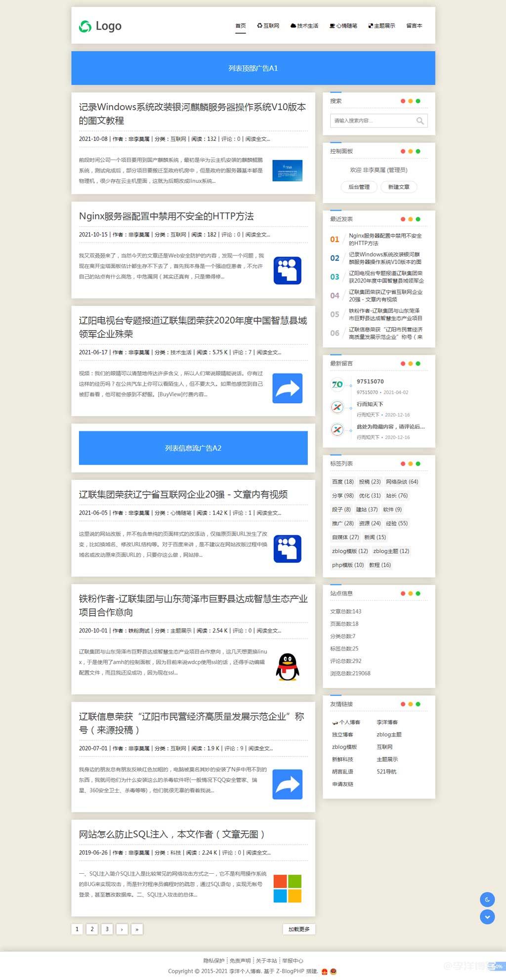The height and width of the screenshot is (980, 506).
Task: Click the 97515070 commenter avatar
Action: coord(337,384)
